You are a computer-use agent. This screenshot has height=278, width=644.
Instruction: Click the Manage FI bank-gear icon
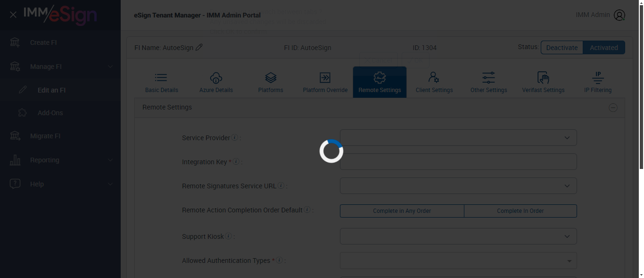(15, 67)
